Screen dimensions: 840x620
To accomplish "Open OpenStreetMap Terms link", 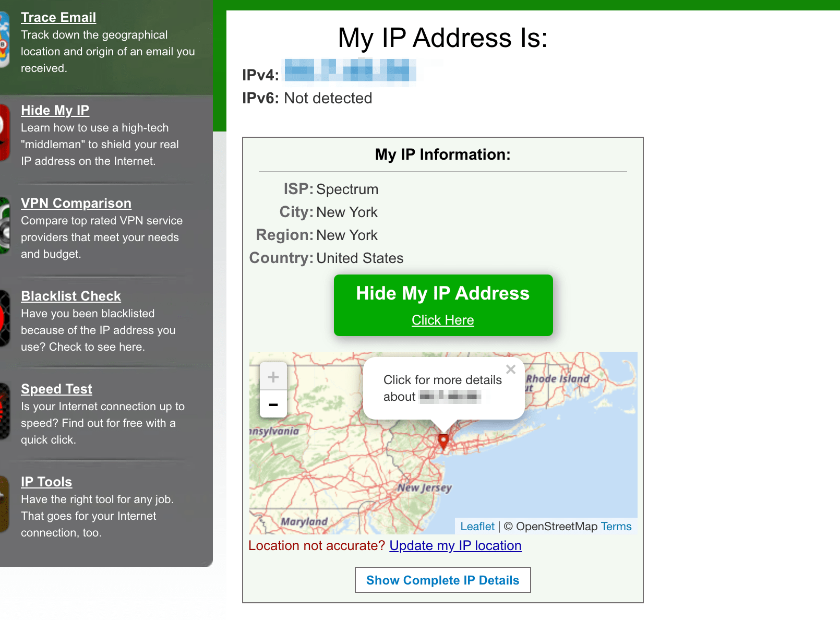I will [x=616, y=526].
